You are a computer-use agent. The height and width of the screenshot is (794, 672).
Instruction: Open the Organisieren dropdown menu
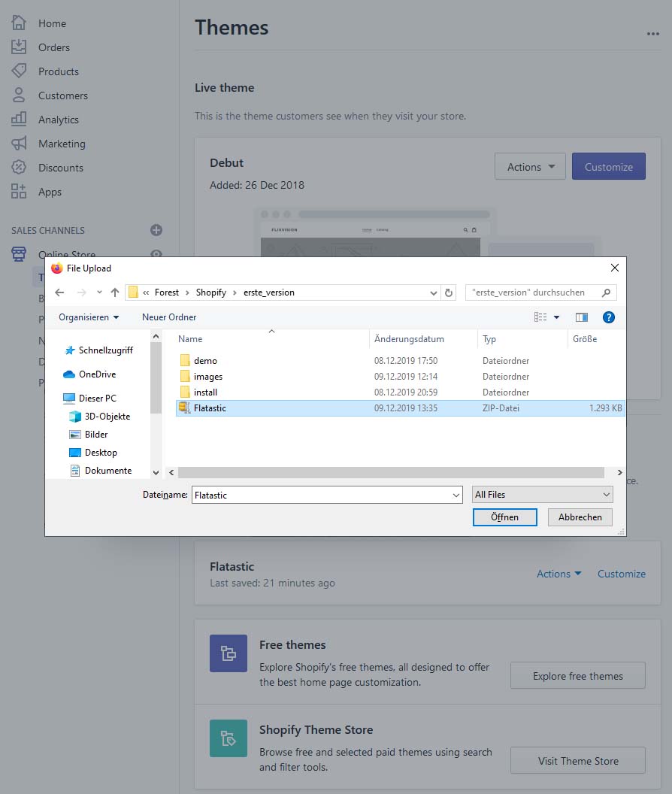point(89,317)
